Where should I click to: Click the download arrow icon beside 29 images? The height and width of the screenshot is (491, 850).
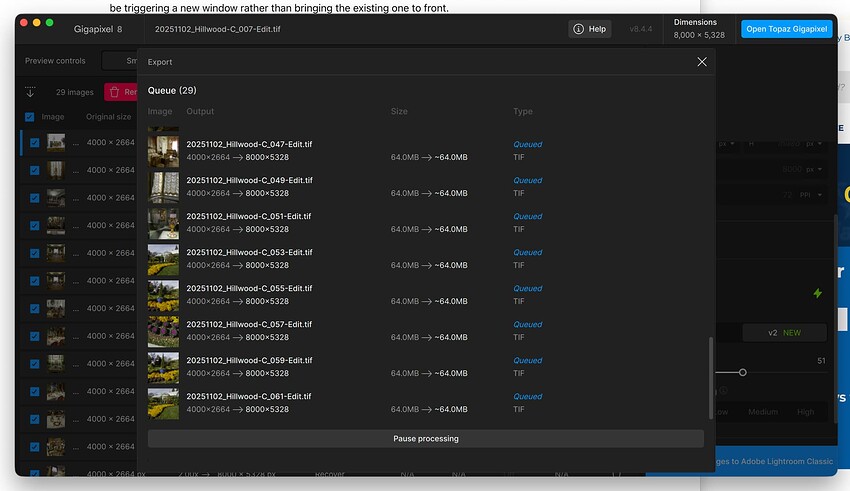tap(30, 92)
